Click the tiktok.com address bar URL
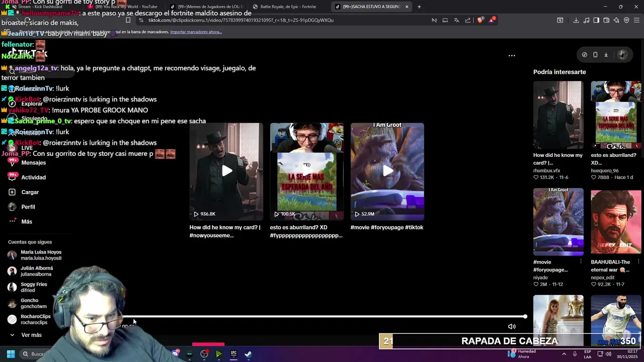Screen dimensions: 644x362 (240, 20)
